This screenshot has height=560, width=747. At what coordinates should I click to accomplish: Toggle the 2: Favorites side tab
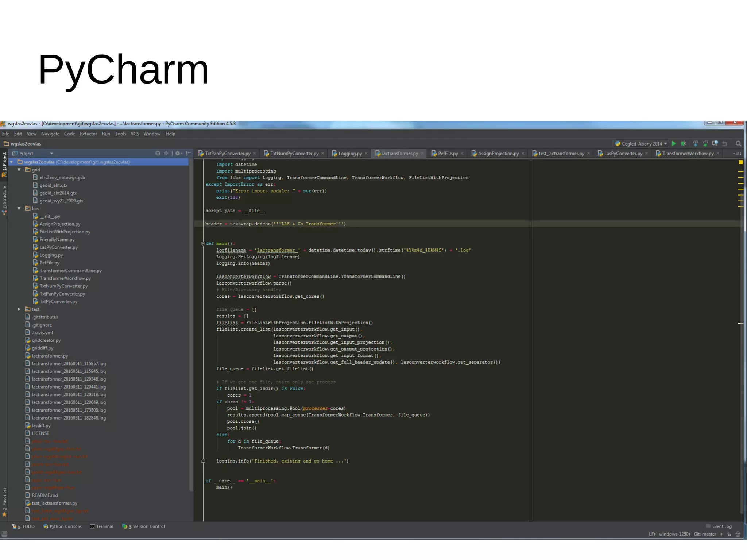tap(4, 502)
